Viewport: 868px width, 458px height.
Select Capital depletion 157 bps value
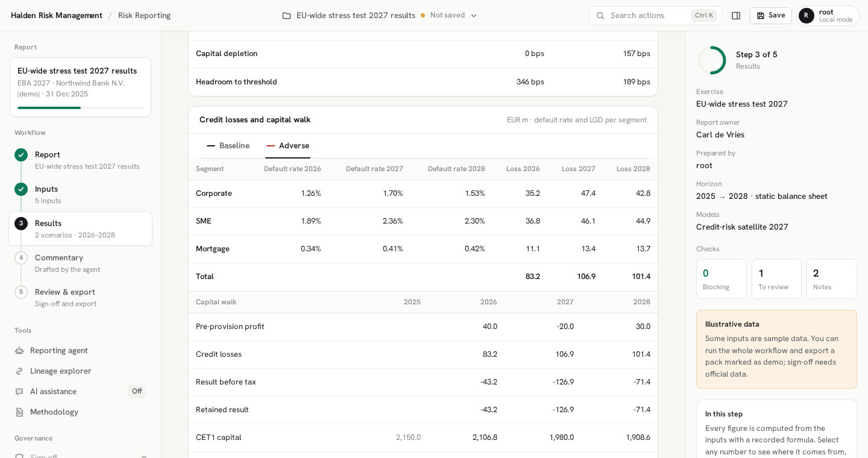coord(637,54)
